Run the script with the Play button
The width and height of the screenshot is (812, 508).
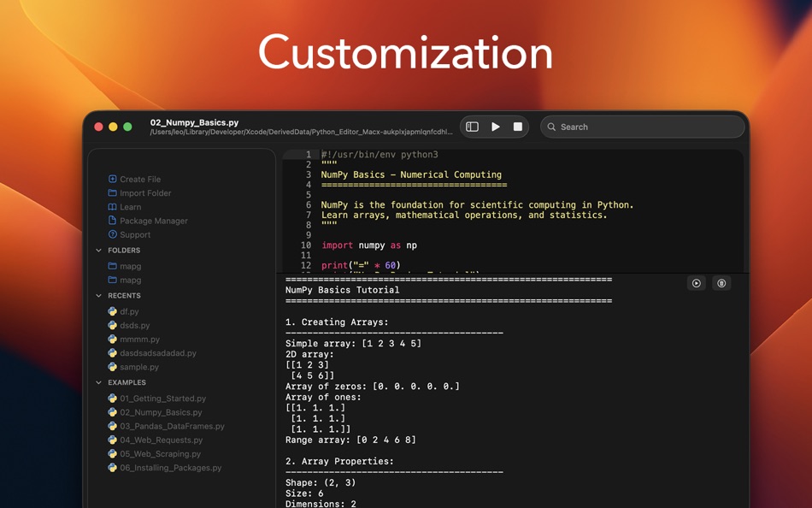pos(495,126)
